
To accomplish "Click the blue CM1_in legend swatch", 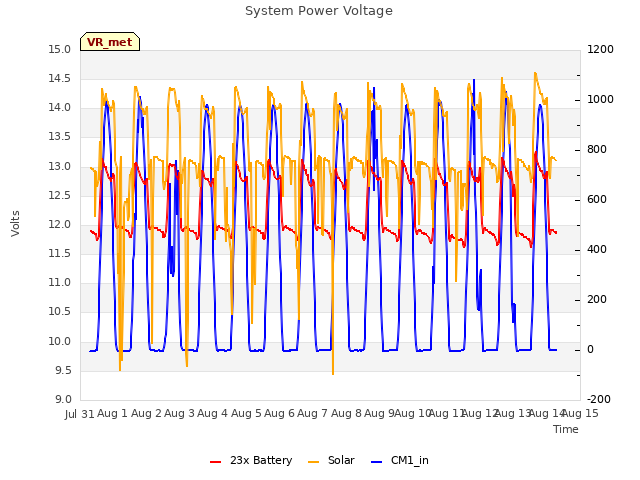I will 377,462.
